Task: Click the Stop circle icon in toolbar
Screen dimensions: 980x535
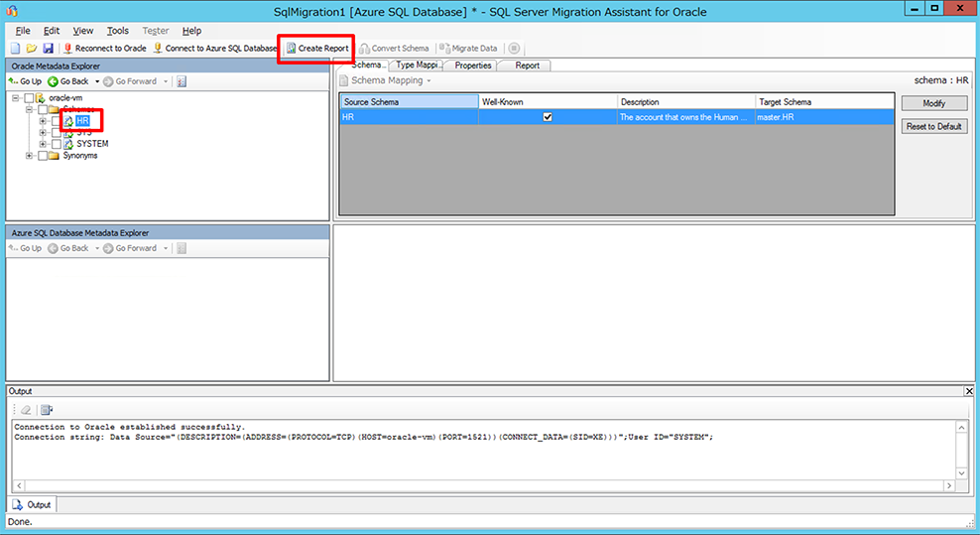Action: point(514,49)
